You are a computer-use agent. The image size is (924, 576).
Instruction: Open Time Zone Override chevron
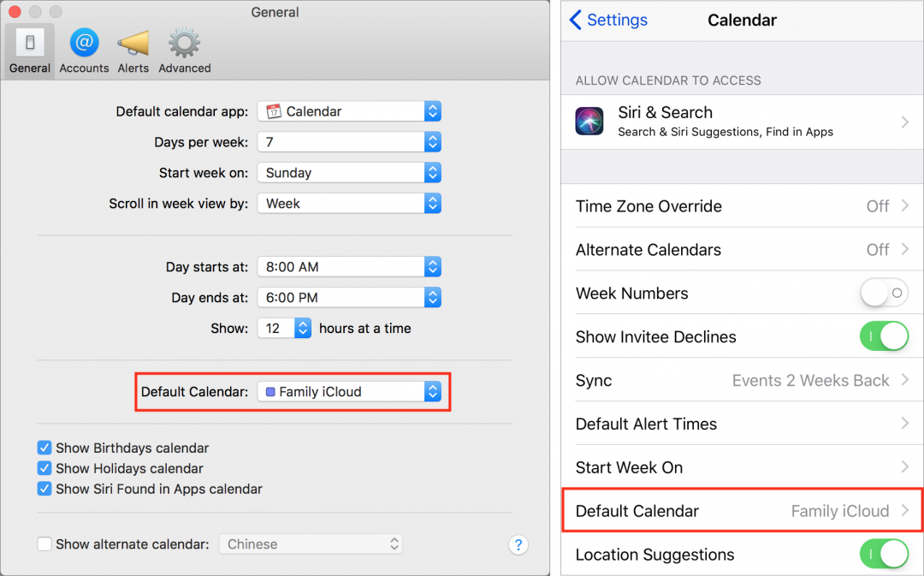pyautogui.click(x=905, y=205)
